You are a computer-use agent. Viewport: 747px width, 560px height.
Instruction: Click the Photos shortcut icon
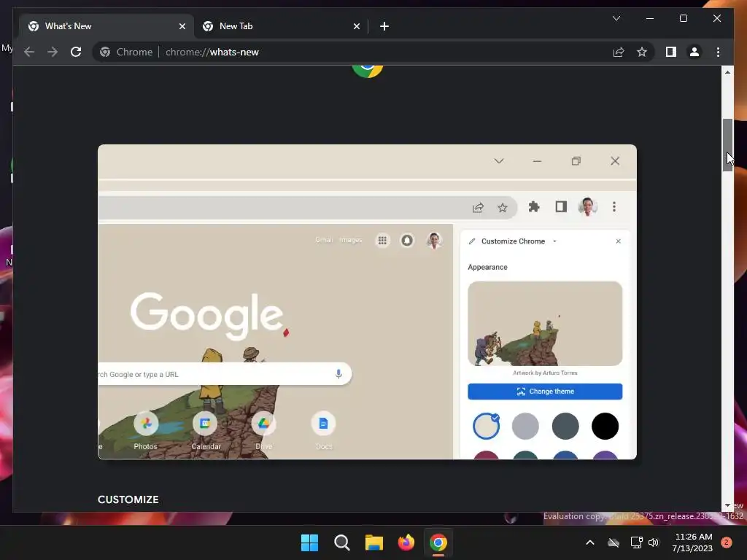[x=146, y=423]
